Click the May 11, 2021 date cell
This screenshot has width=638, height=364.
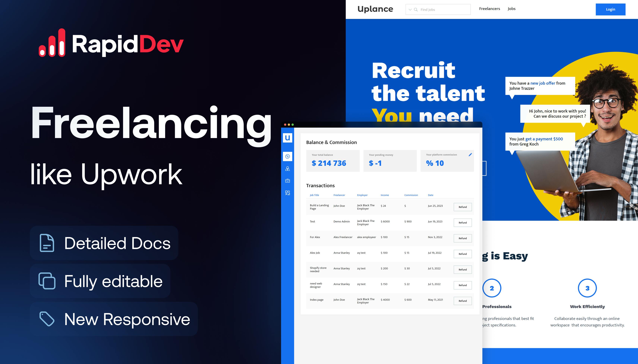tap(435, 300)
